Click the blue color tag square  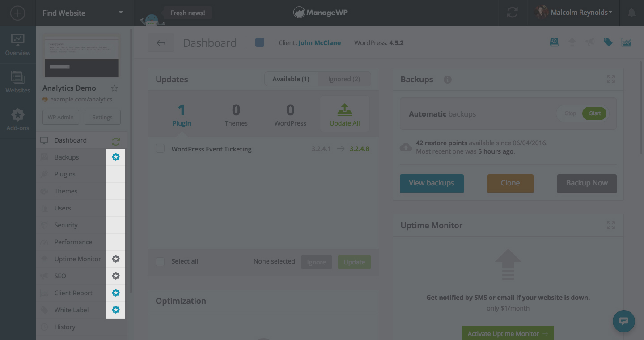pos(260,42)
